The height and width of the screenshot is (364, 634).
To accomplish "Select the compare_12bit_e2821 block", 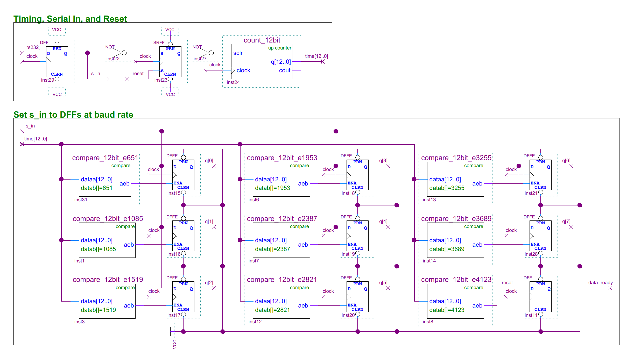I will pos(281,301).
